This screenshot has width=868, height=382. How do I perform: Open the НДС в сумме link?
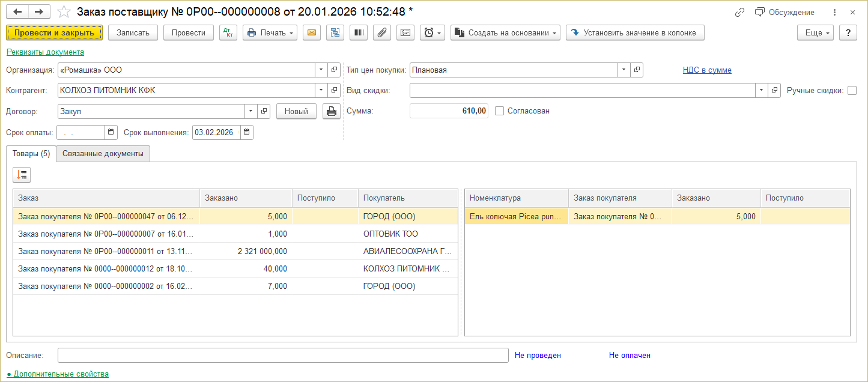click(x=707, y=70)
